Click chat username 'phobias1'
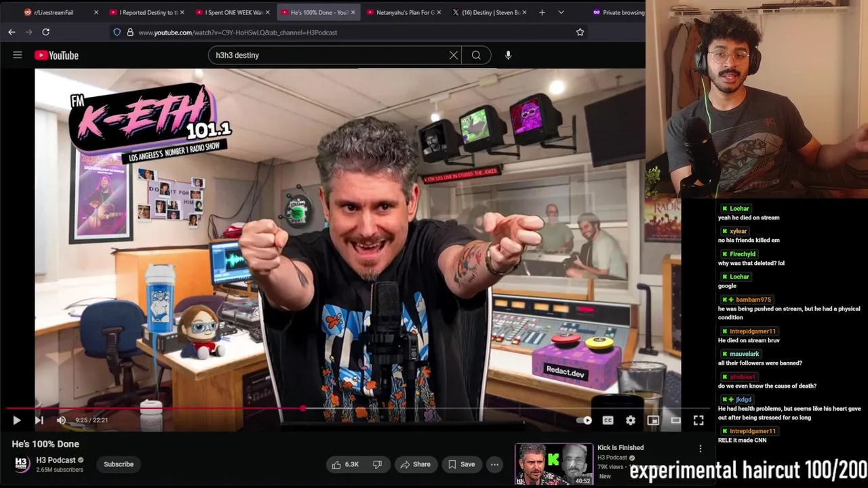 743,377
